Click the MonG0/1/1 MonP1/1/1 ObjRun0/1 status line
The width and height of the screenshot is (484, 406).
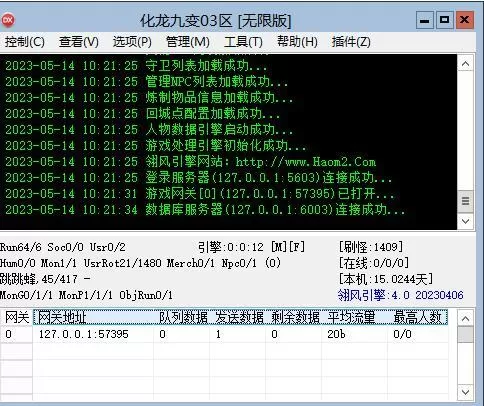tap(86, 295)
